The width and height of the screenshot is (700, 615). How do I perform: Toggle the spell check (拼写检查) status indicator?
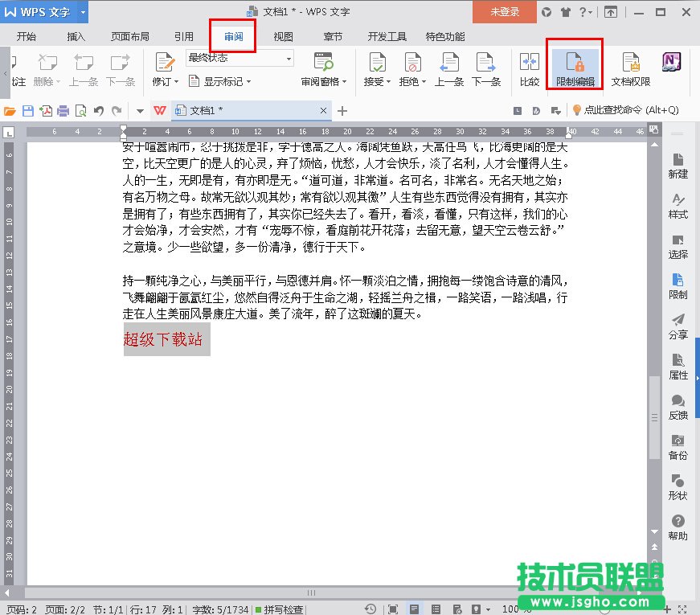coord(279,609)
